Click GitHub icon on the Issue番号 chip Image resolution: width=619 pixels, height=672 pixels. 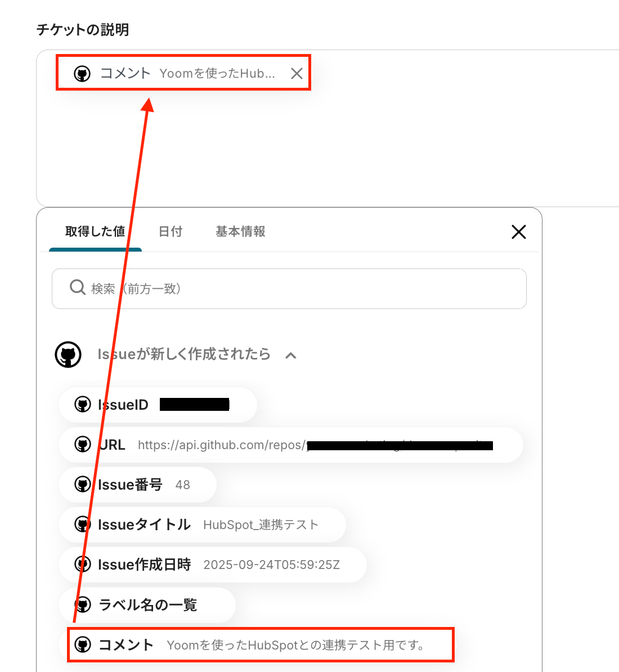click(x=83, y=485)
